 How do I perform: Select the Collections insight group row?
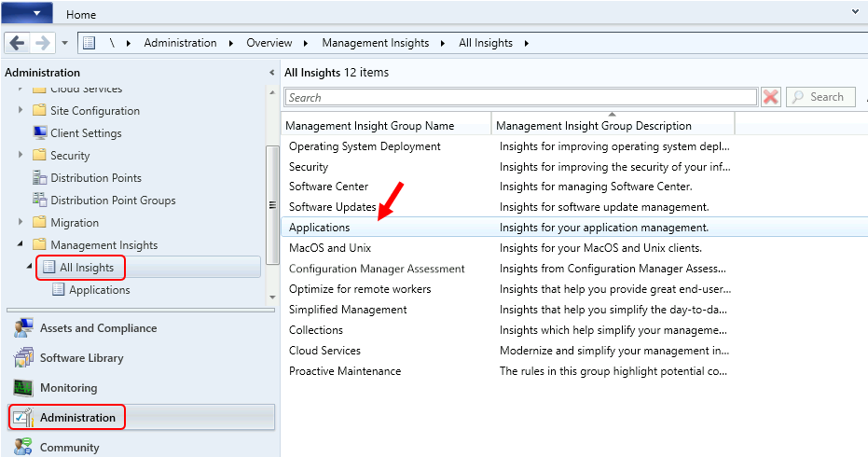(574, 330)
